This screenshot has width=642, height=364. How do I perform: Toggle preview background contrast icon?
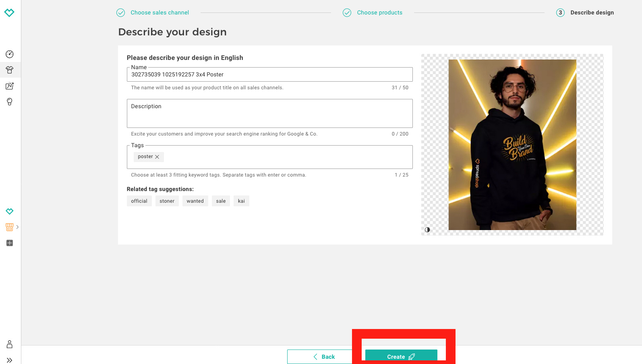pos(427,230)
